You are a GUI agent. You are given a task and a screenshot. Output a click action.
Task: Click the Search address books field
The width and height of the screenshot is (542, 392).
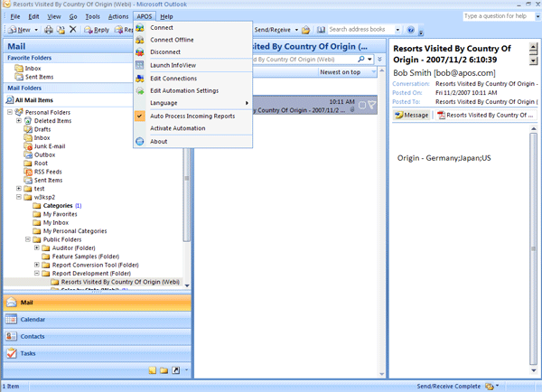[360, 30]
